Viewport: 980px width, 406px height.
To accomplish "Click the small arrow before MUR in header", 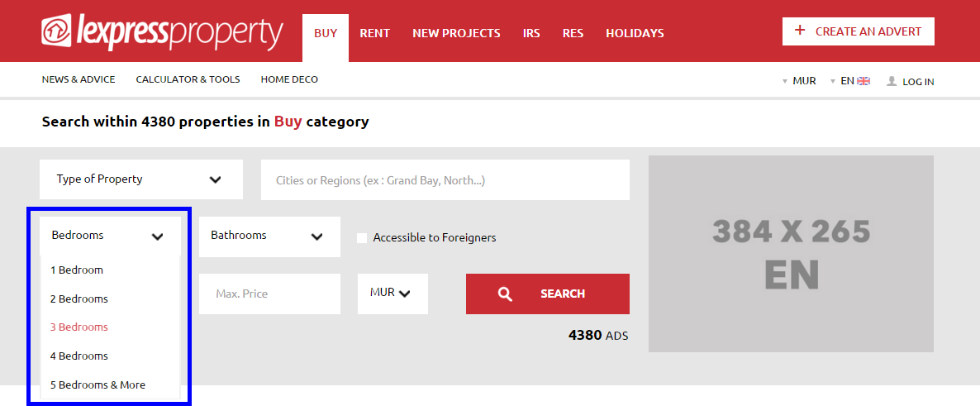I will point(785,81).
